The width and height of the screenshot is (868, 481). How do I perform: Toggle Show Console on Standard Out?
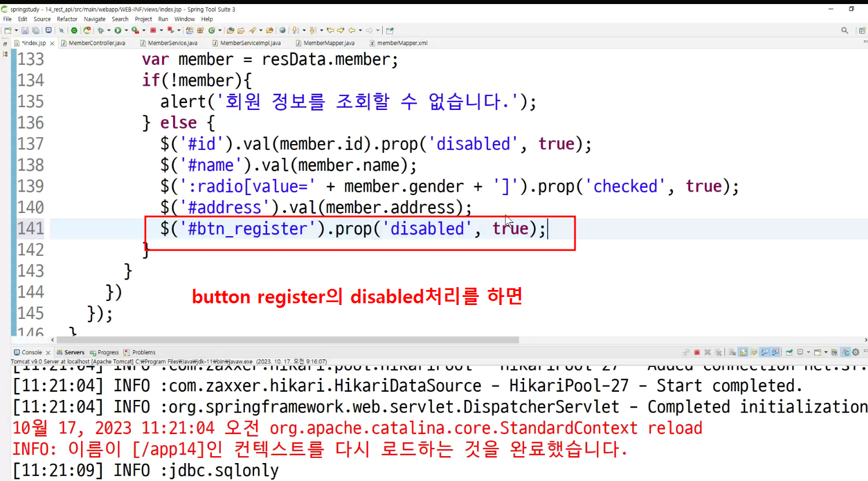click(x=765, y=352)
